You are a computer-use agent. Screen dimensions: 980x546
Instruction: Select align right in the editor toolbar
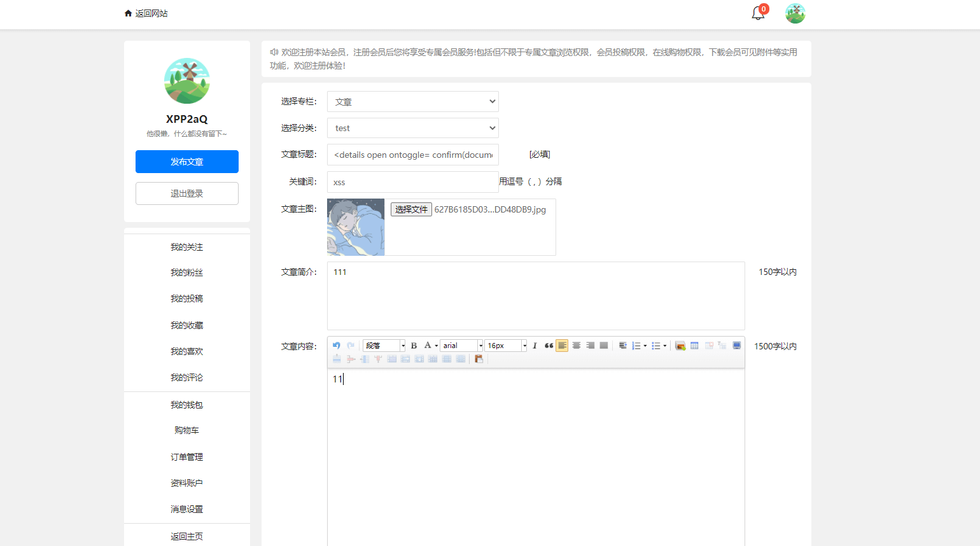(x=591, y=346)
